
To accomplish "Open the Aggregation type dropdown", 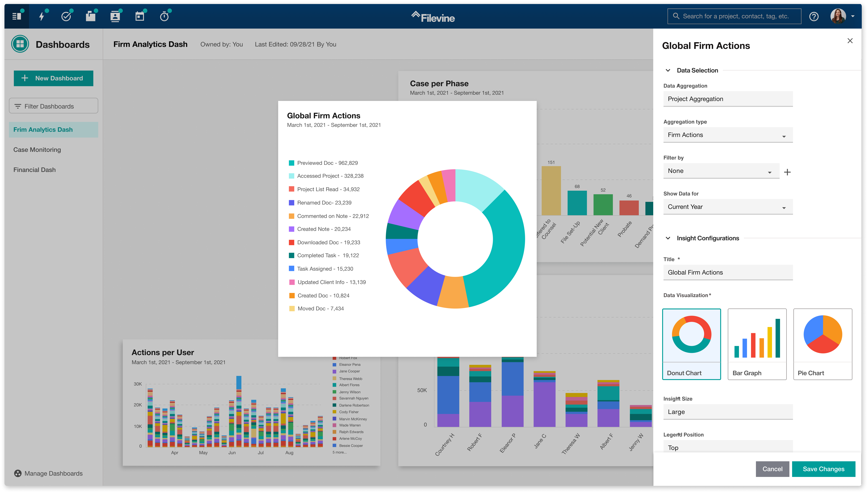I will pyautogui.click(x=728, y=135).
